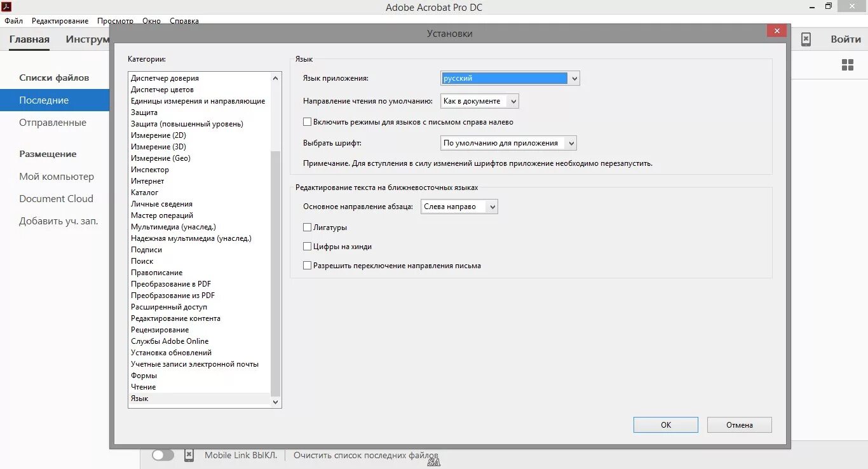
Task: Select Диспетчер доверия category
Action: (x=199, y=78)
